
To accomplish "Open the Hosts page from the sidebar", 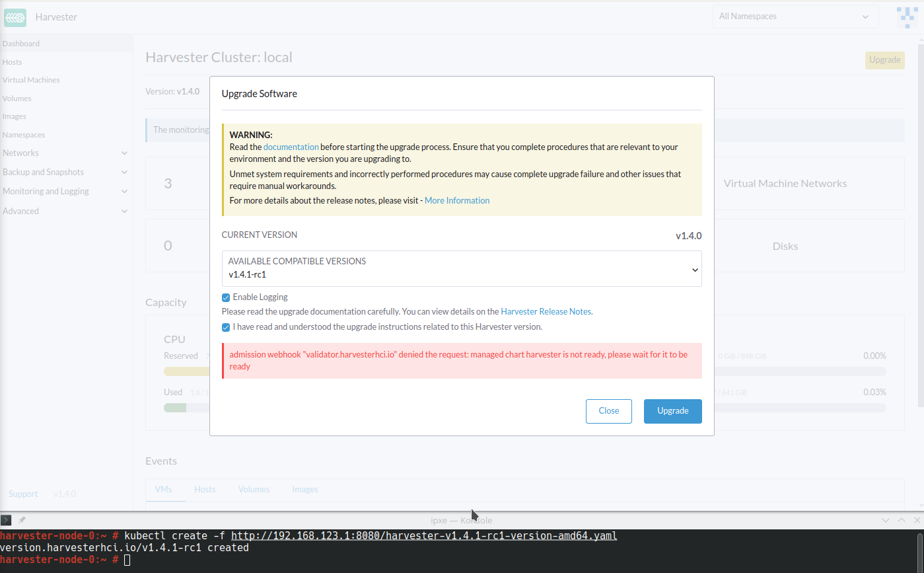I will coord(12,61).
